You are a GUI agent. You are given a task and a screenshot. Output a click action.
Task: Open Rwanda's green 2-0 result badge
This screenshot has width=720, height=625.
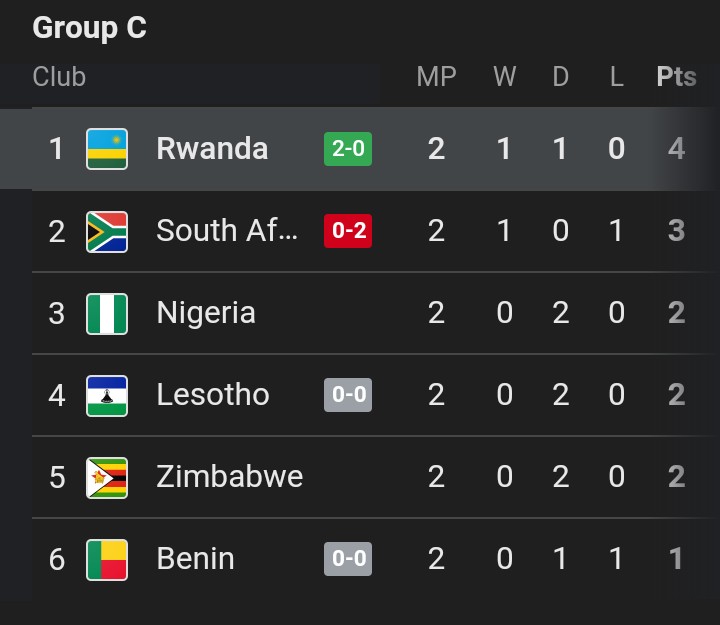(x=348, y=149)
